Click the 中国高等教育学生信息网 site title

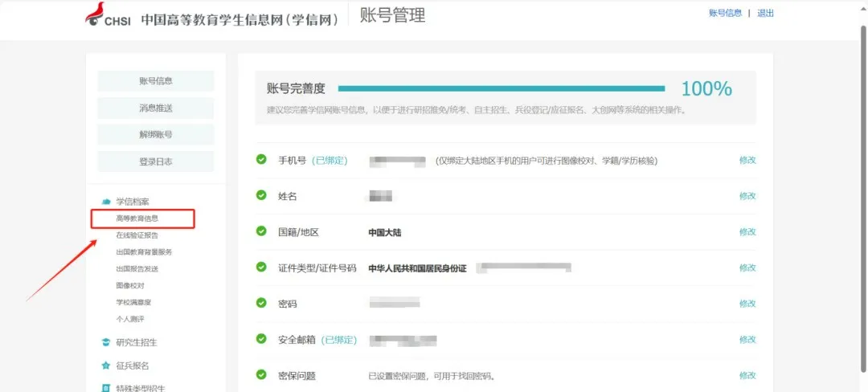point(240,19)
